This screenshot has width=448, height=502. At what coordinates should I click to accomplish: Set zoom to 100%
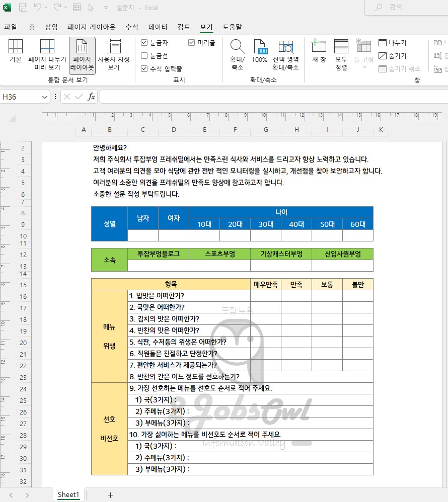pos(259,51)
